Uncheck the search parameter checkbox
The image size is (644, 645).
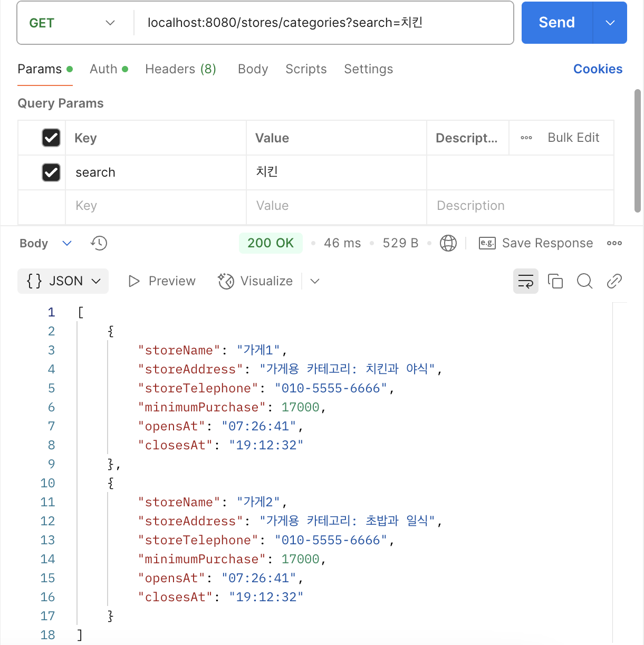point(51,172)
